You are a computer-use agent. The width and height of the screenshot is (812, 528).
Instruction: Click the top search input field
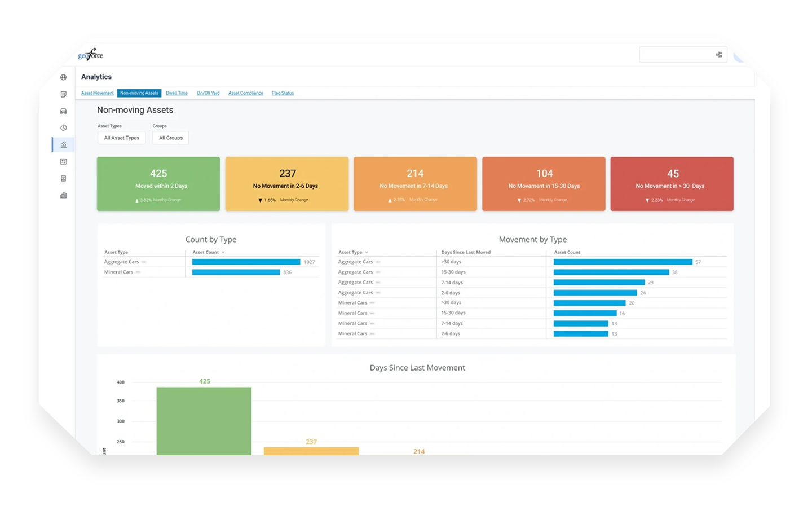point(677,55)
